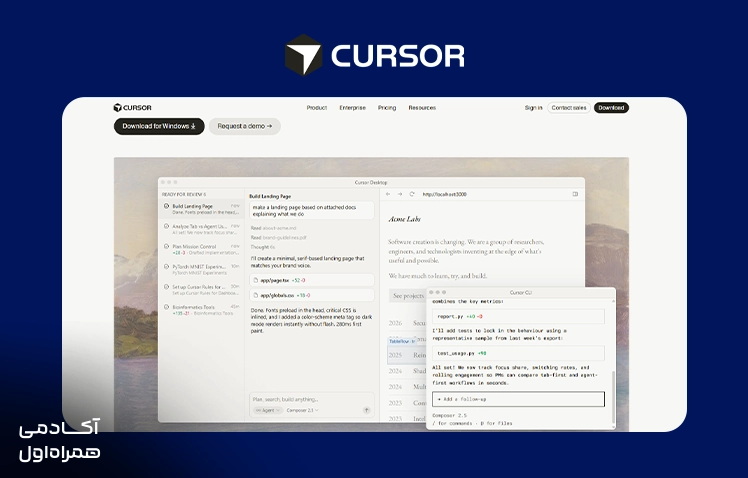The width and height of the screenshot is (748, 478).
Task: Open the Agent mode dropdown
Action: coord(268,410)
